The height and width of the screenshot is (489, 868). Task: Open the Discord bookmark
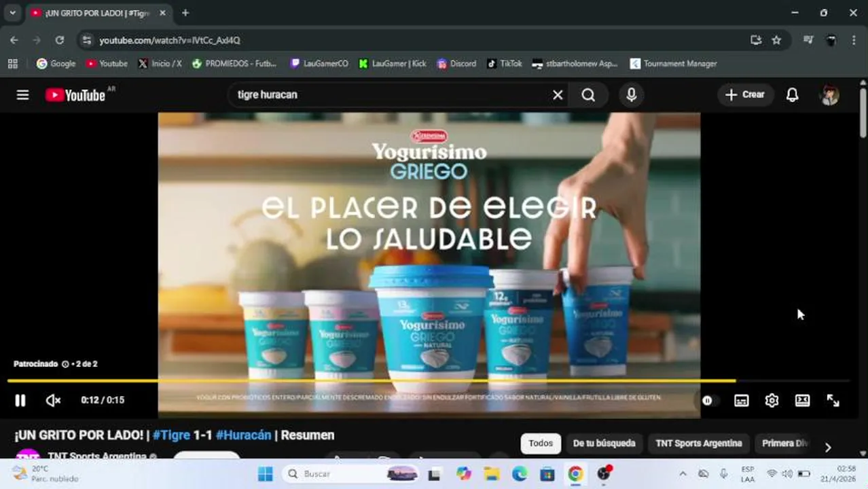(456, 63)
